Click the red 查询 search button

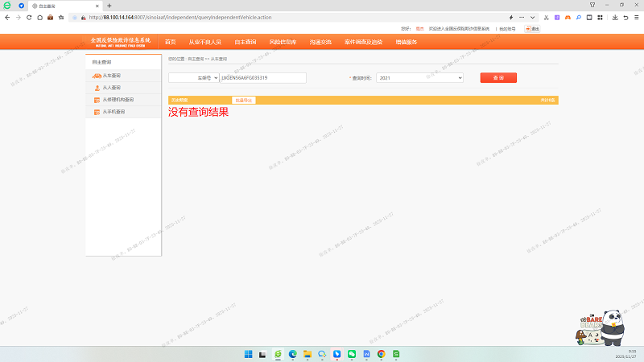(498, 78)
